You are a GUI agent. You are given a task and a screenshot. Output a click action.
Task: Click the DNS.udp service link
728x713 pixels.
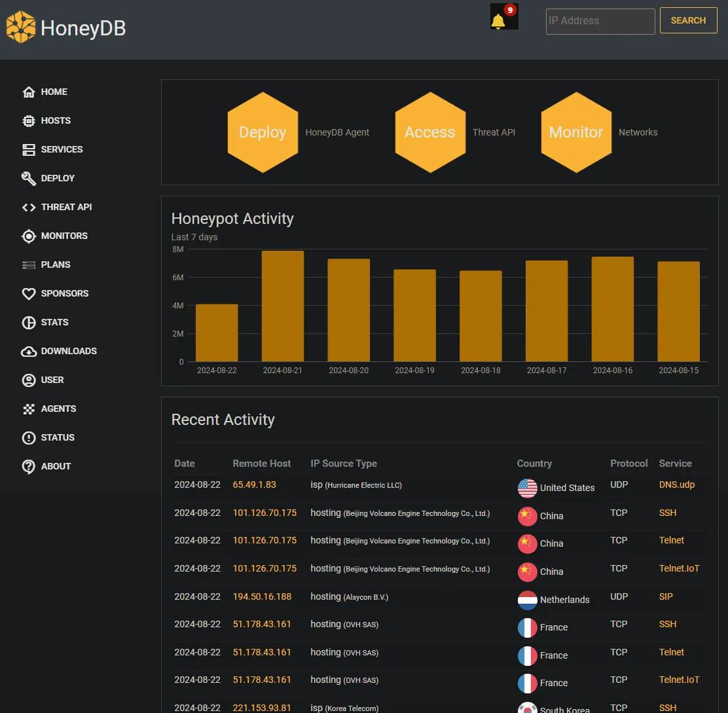(x=676, y=484)
